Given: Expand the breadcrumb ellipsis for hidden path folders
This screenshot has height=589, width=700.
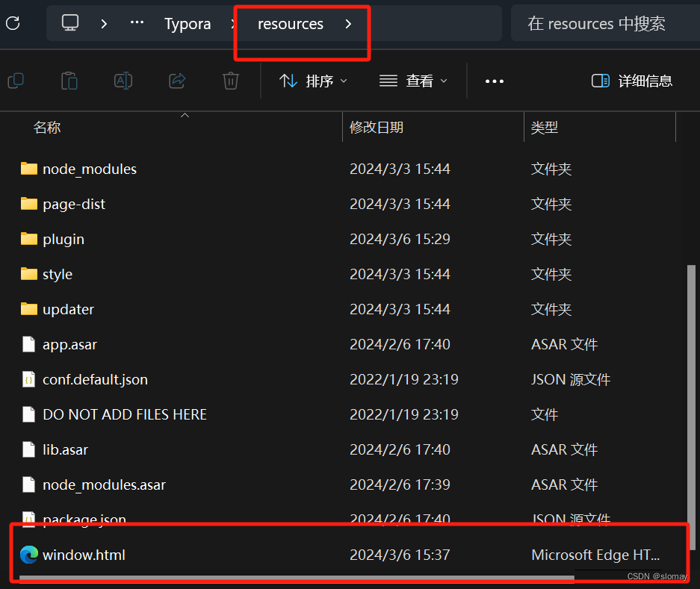Looking at the screenshot, I should coord(136,23).
